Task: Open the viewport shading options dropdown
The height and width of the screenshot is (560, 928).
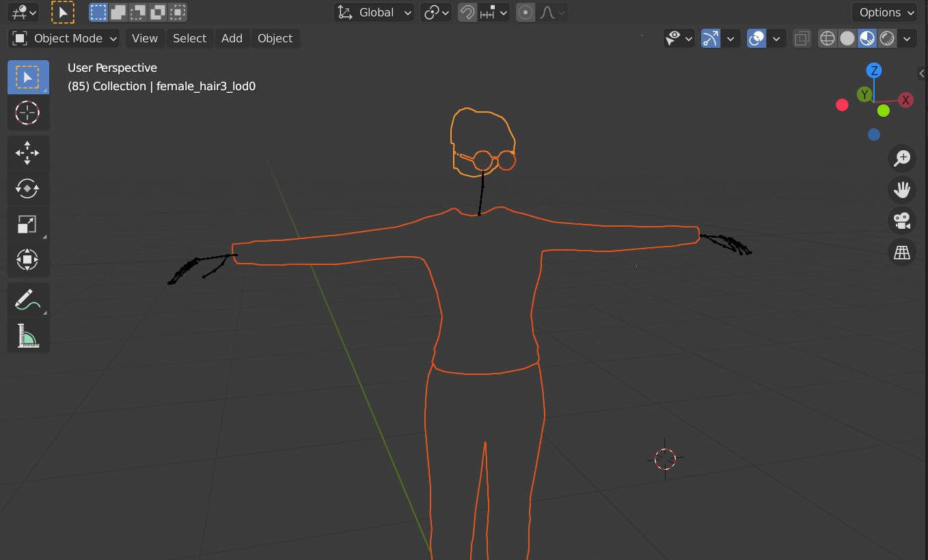Action: pyautogui.click(x=907, y=38)
